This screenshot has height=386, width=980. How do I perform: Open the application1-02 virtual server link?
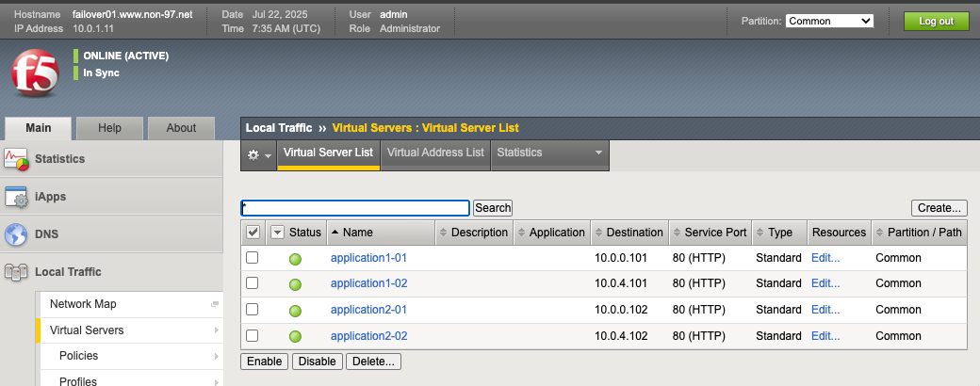pos(368,283)
